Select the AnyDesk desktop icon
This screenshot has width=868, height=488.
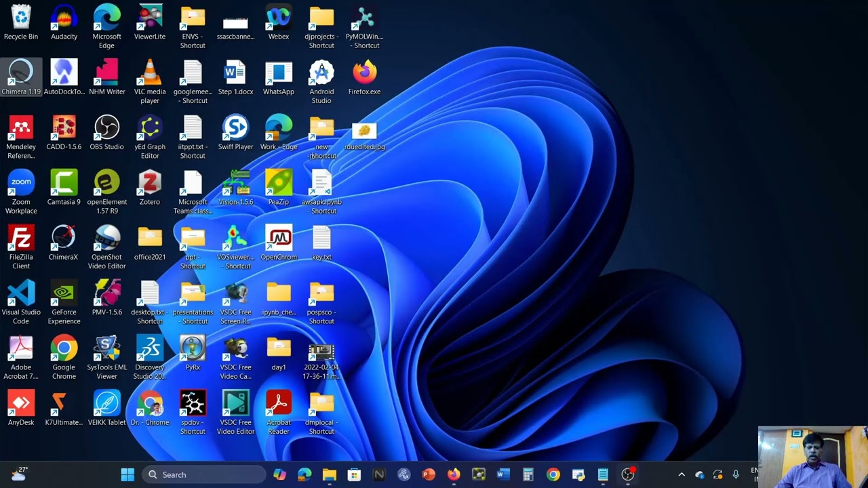tap(21, 408)
